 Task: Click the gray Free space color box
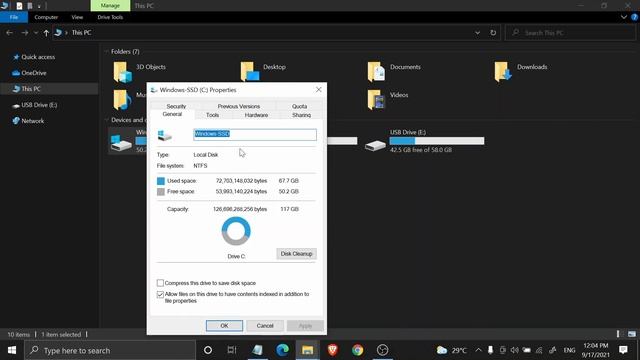coord(161,191)
